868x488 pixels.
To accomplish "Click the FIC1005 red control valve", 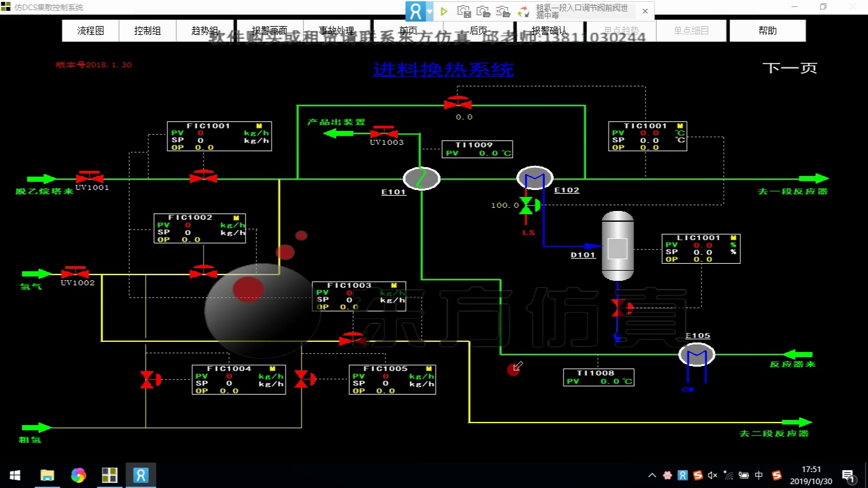I will [306, 379].
